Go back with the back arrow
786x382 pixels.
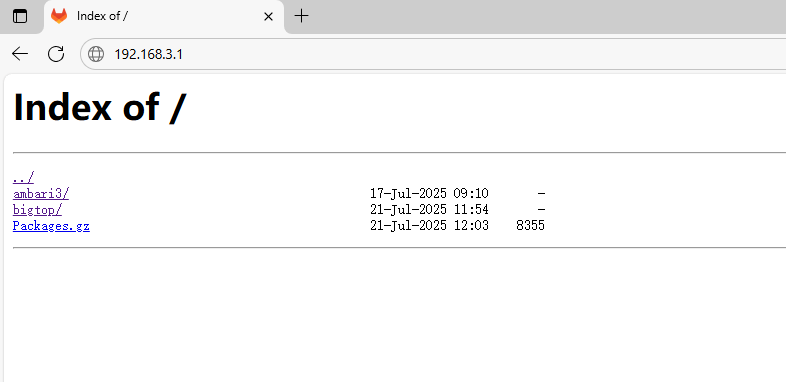20,54
